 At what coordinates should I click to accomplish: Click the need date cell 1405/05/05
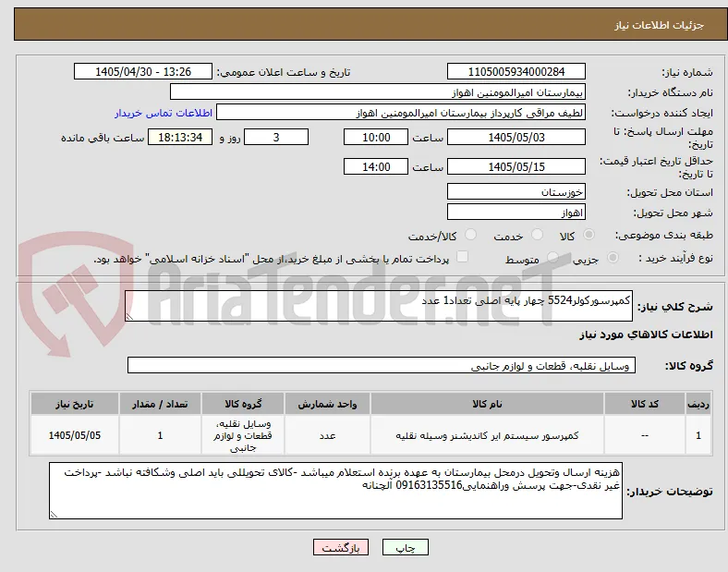(75, 435)
